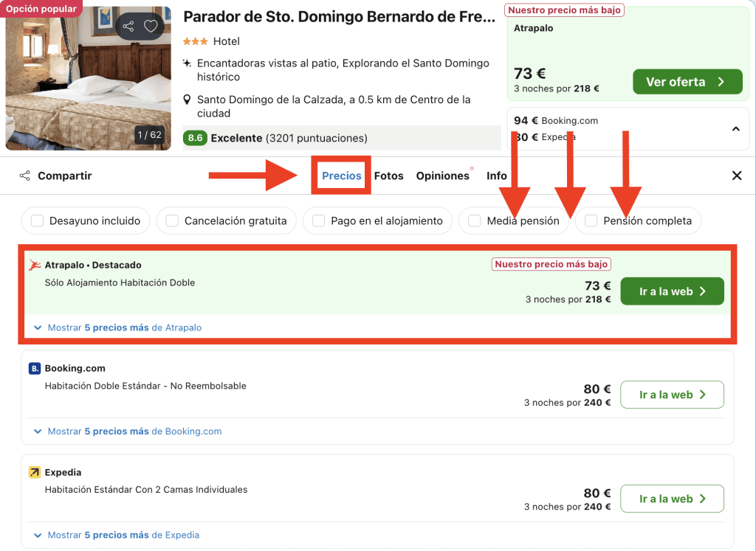Open the Opiniones tab
This screenshot has width=756, height=551.
[442, 176]
